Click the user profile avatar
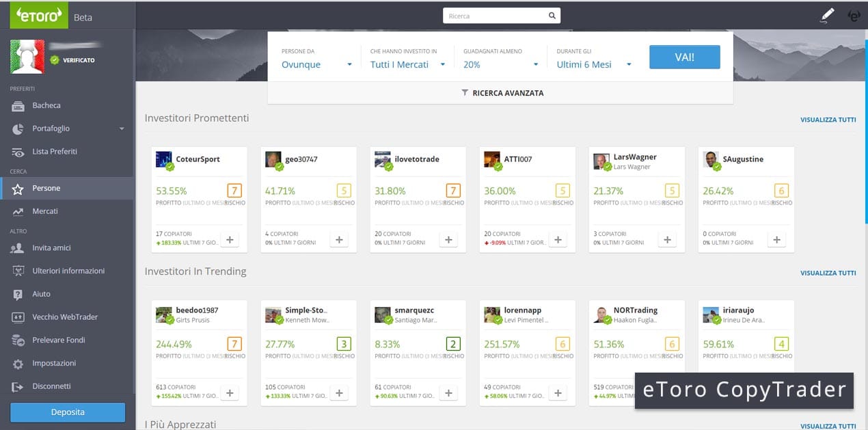 27,57
